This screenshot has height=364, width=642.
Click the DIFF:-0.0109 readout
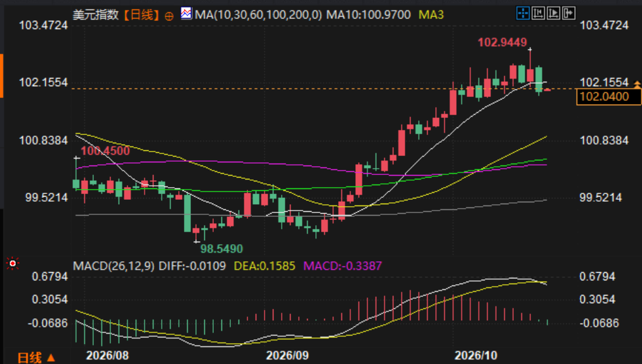point(192,266)
